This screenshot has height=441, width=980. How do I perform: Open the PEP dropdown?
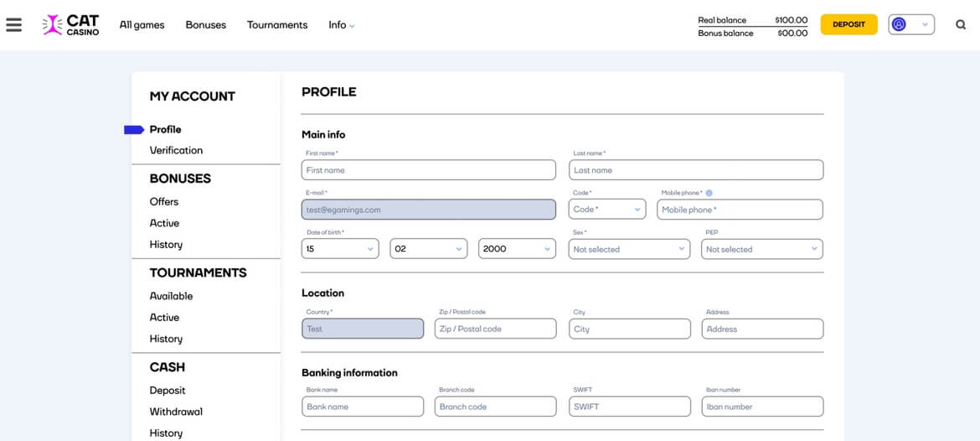pyautogui.click(x=761, y=249)
